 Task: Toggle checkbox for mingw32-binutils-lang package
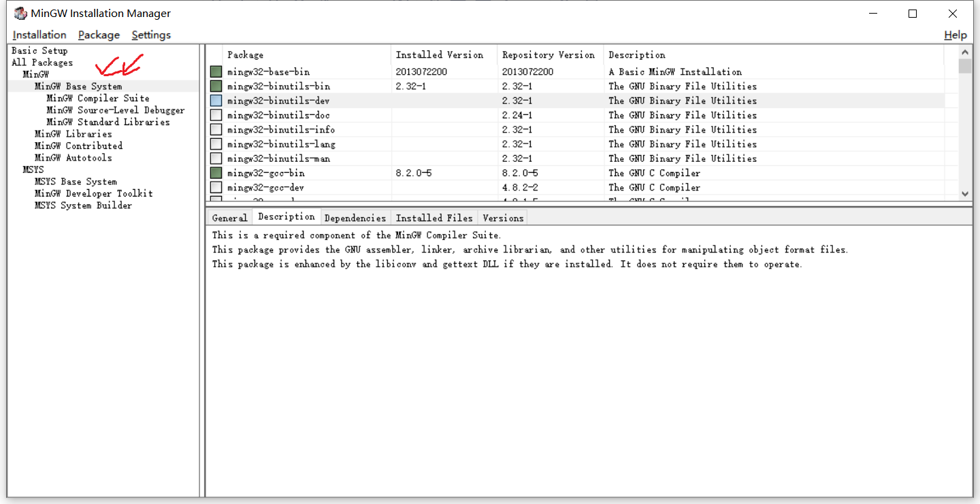click(216, 144)
